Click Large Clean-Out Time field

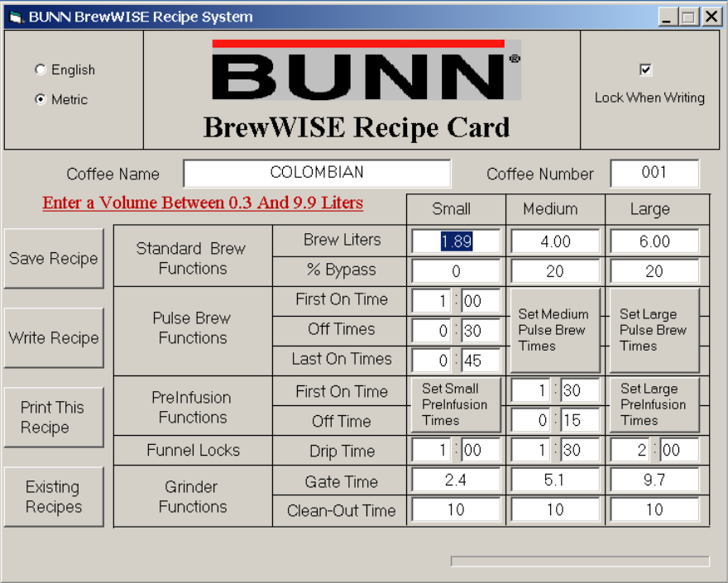654,509
